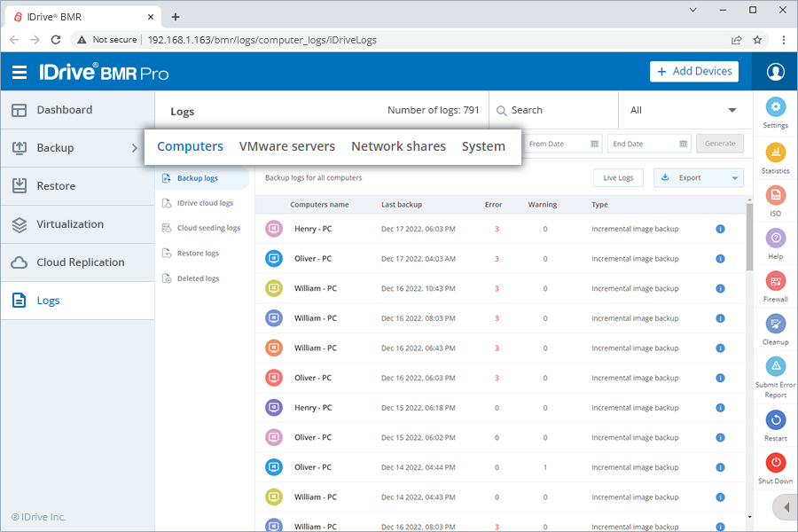Open the user account profile icon
This screenshot has width=798, height=532.
click(775, 72)
